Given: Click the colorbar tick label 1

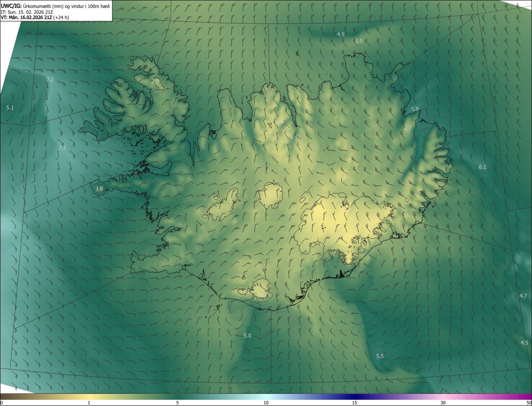Looking at the screenshot, I should [x=89, y=403].
